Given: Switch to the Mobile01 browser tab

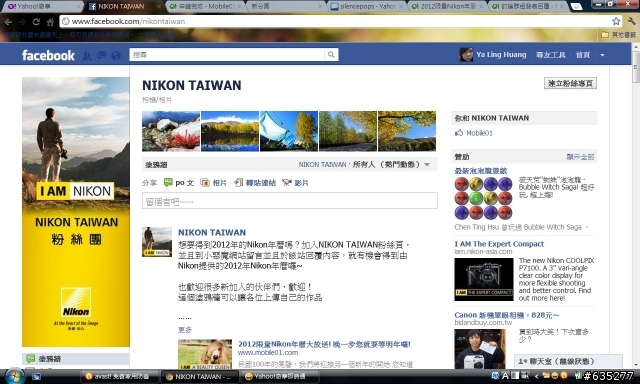Looking at the screenshot, I should pos(205,6).
